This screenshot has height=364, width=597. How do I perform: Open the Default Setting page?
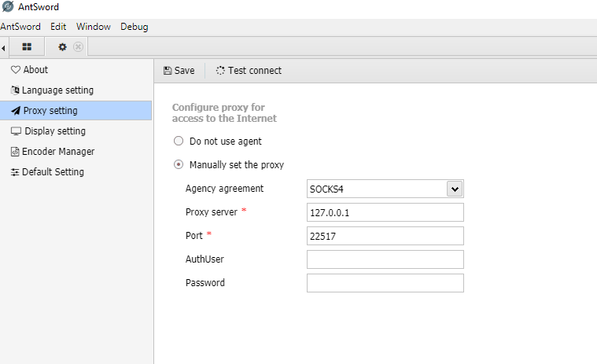pyautogui.click(x=53, y=172)
